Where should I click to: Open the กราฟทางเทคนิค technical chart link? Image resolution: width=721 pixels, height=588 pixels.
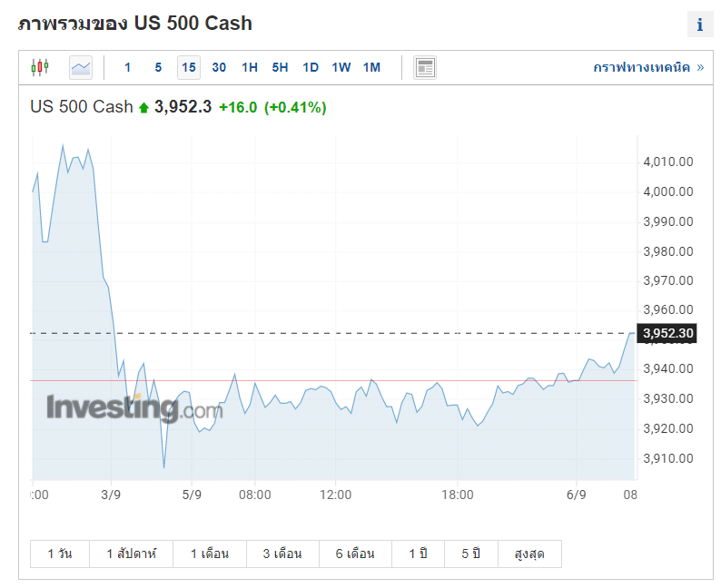click(x=647, y=67)
